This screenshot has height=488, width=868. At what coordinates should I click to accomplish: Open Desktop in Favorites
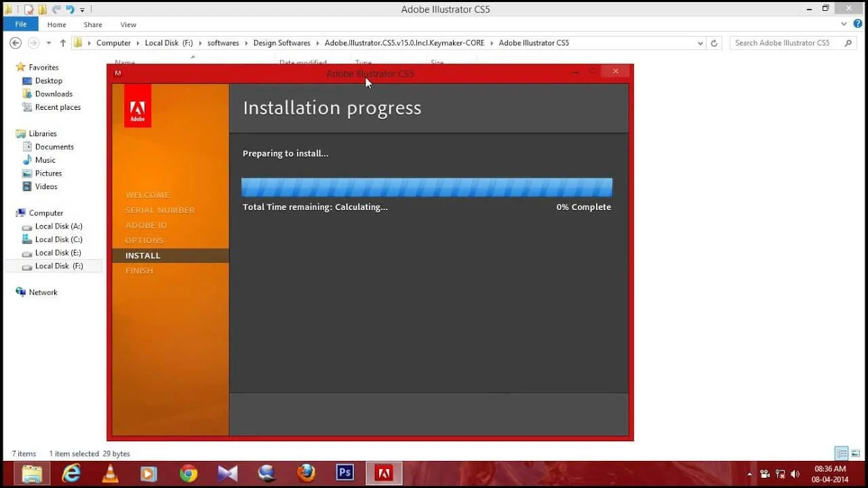pyautogui.click(x=48, y=81)
